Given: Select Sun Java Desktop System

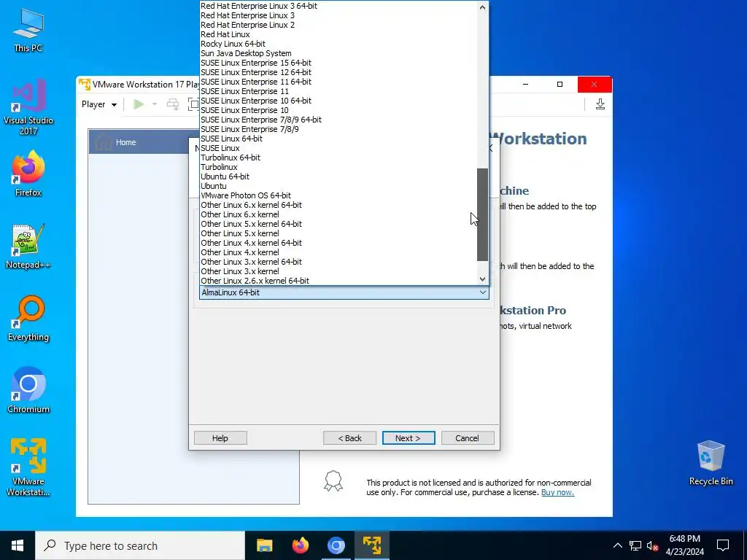Looking at the screenshot, I should click(338, 53).
